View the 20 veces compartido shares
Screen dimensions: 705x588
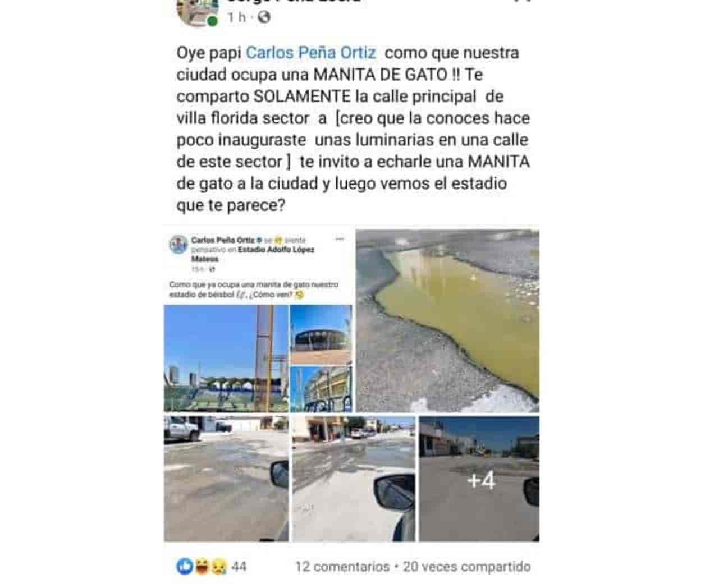pos(466,567)
